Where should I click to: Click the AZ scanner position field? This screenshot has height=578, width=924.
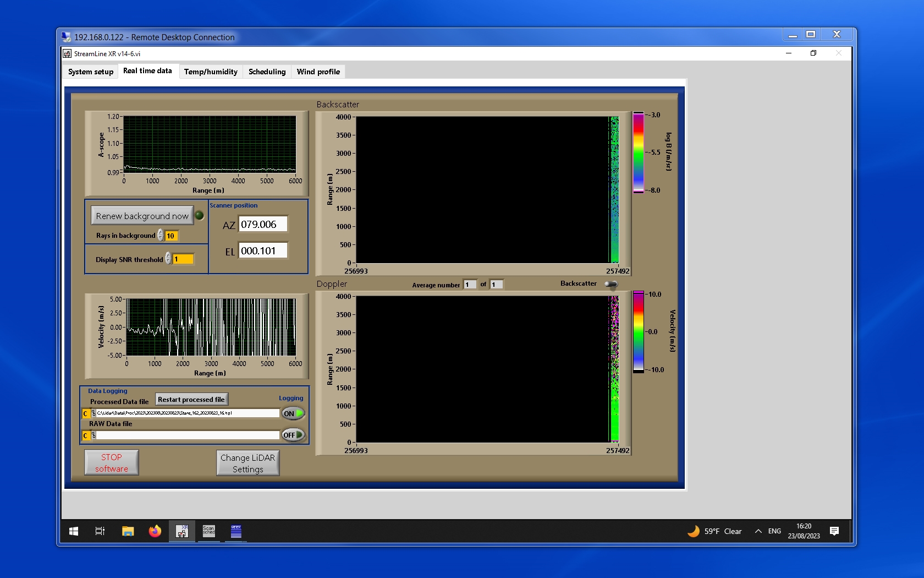tap(263, 225)
